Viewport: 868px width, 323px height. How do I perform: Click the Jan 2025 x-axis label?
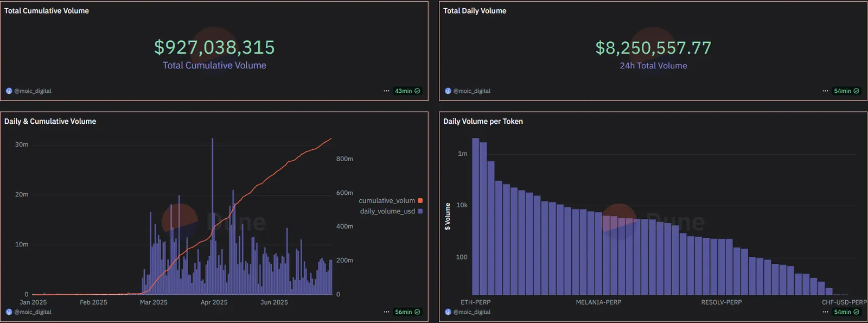point(33,302)
